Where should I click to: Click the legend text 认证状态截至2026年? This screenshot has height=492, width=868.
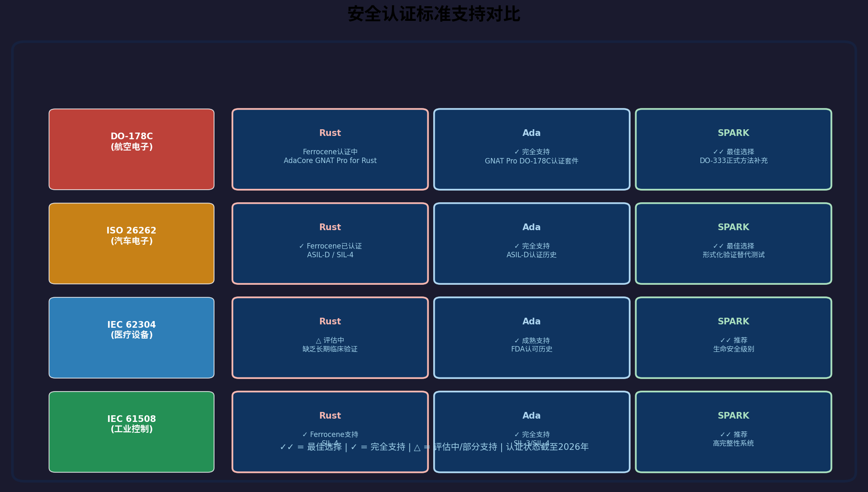click(547, 447)
